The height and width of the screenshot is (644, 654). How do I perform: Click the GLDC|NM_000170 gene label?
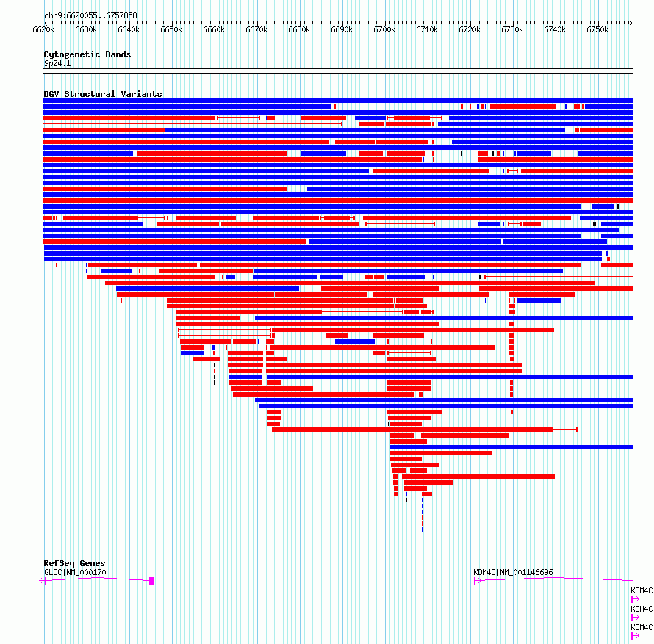point(75,572)
